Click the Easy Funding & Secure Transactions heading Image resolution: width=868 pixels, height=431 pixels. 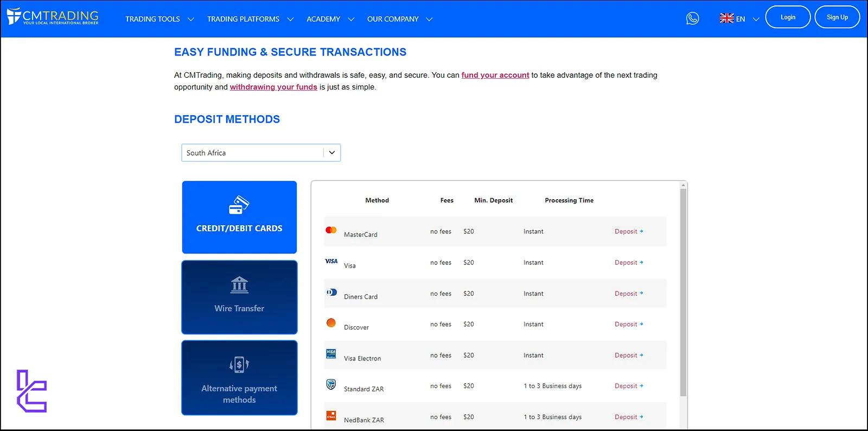[x=290, y=52]
